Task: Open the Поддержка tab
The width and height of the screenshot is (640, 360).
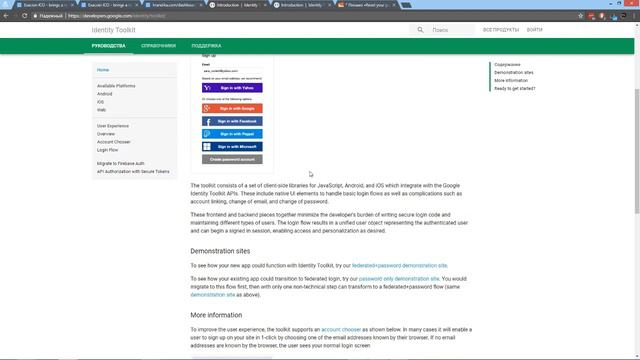Action: tap(207, 46)
